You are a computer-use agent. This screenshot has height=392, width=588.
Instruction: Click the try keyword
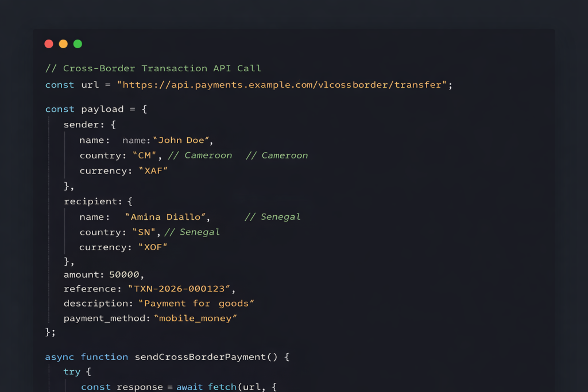72,372
